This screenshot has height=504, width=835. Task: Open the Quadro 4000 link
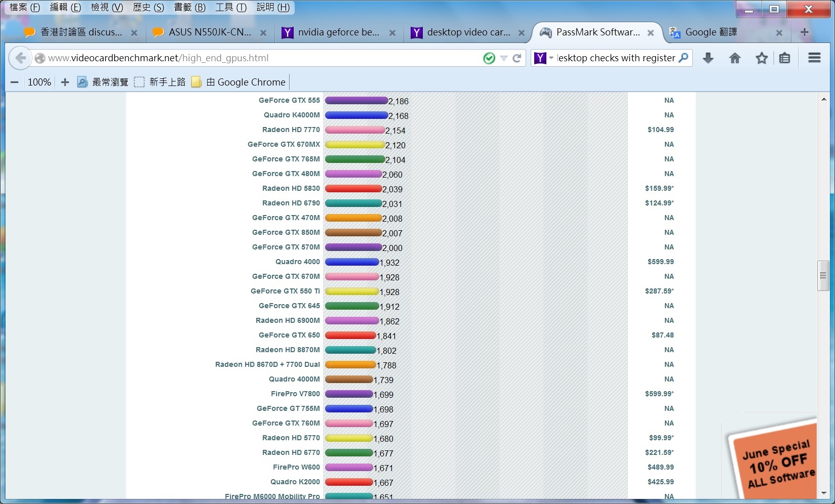pyautogui.click(x=298, y=262)
